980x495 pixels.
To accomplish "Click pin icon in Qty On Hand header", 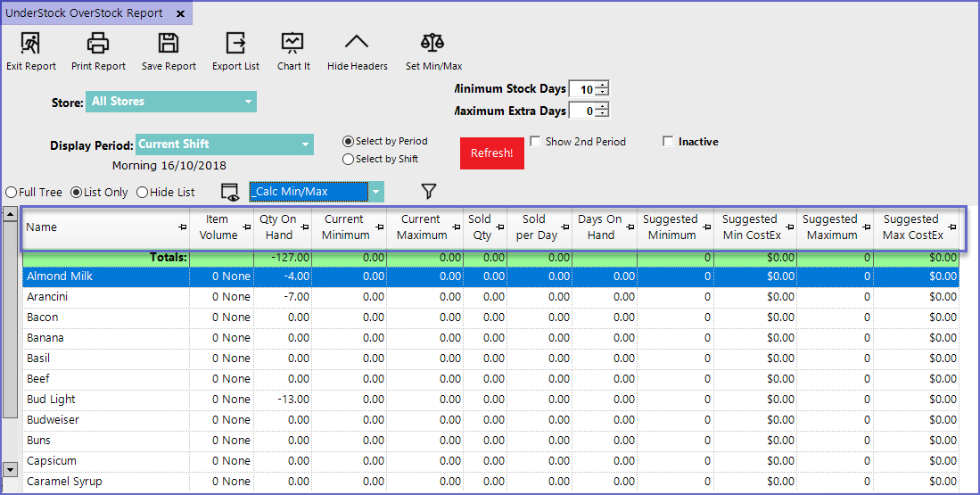I will pos(305,227).
